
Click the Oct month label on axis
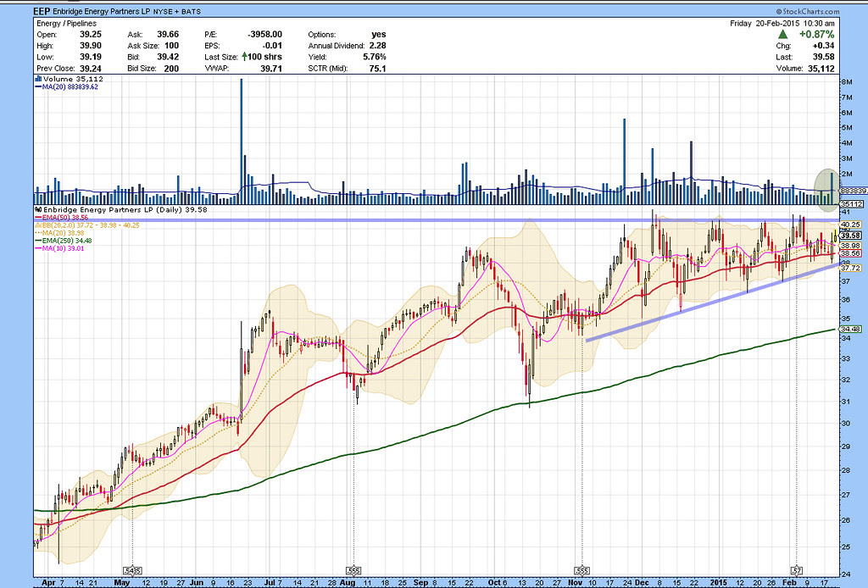(x=495, y=583)
